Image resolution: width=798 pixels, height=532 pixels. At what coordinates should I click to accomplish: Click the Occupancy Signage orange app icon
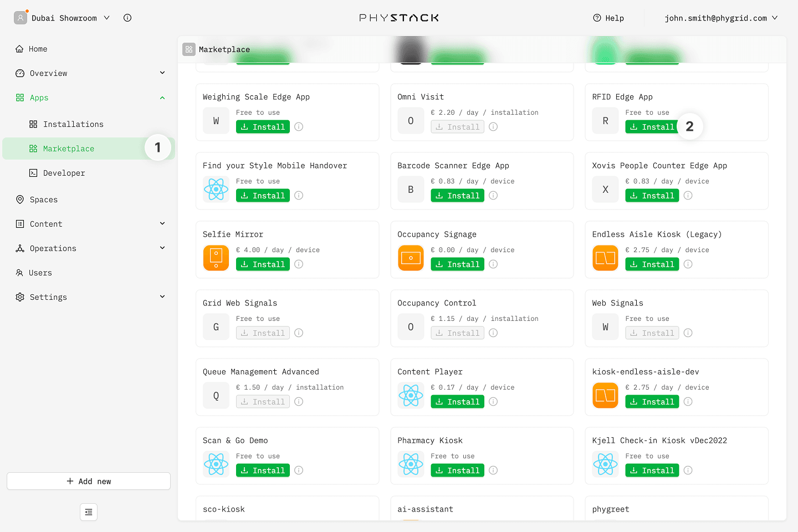411,258
